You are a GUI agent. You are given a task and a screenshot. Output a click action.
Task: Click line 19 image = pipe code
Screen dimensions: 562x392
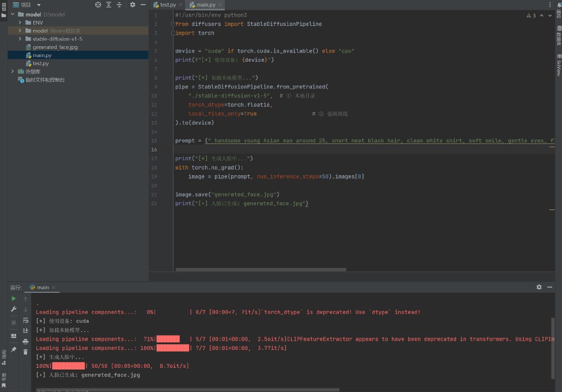click(x=276, y=176)
